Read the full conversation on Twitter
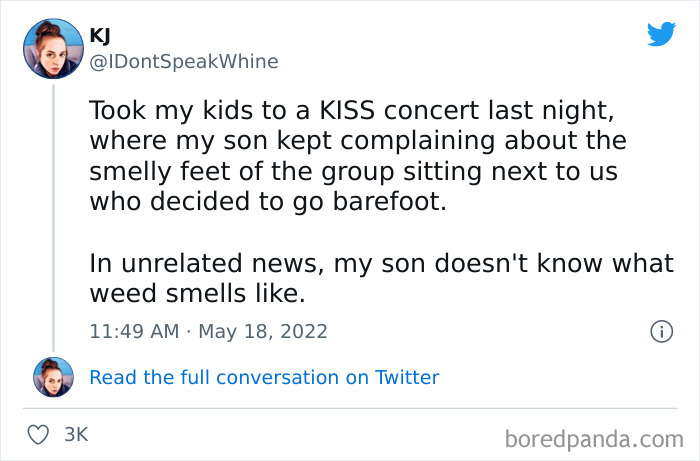700x461 pixels. (264, 377)
